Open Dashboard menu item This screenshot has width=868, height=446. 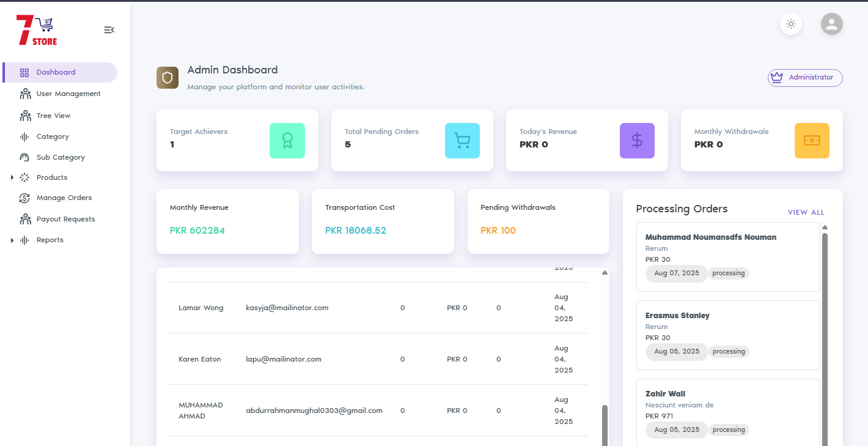coord(60,72)
